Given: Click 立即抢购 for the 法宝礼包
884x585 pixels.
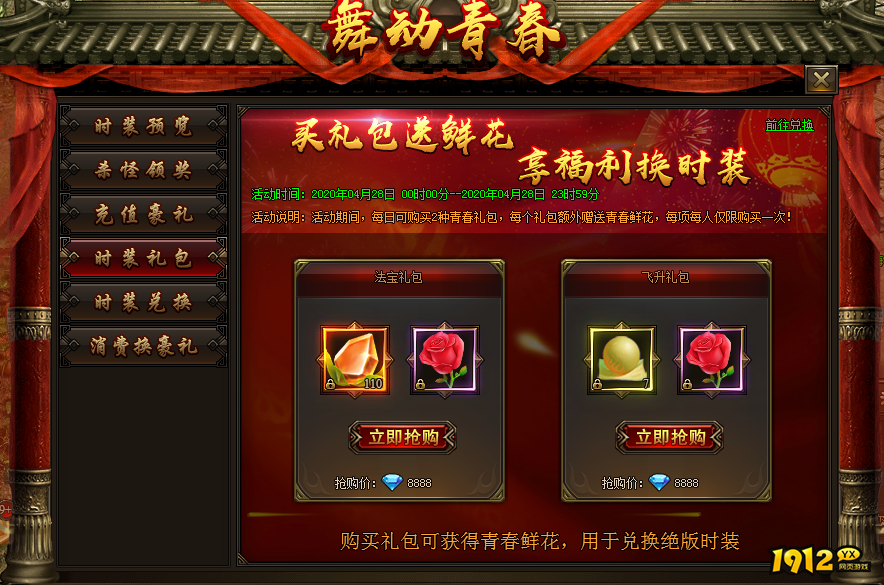Looking at the screenshot, I should (403, 437).
